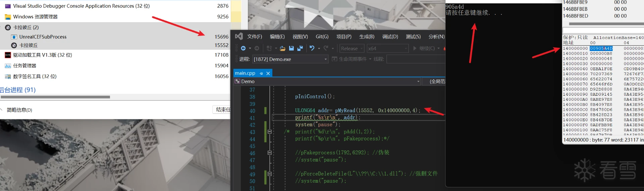Switch to the main.cpp tab
This screenshot has height=191, width=644.
(245, 73)
